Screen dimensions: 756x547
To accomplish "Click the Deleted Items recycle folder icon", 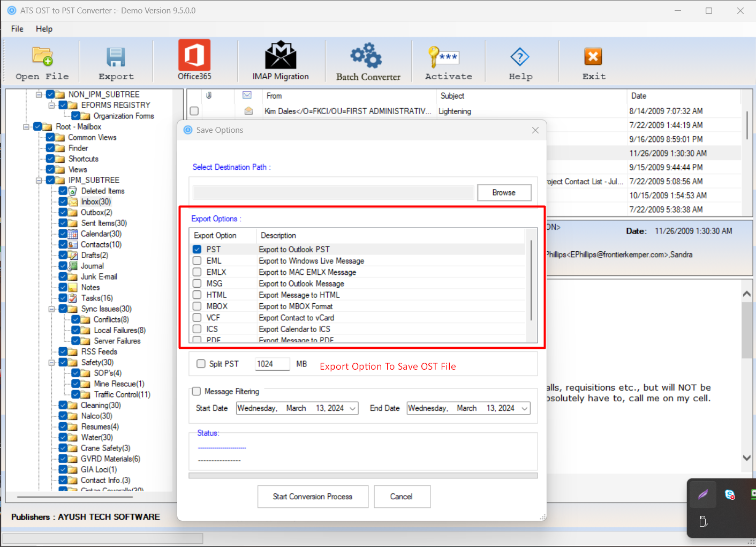I will [x=73, y=191].
